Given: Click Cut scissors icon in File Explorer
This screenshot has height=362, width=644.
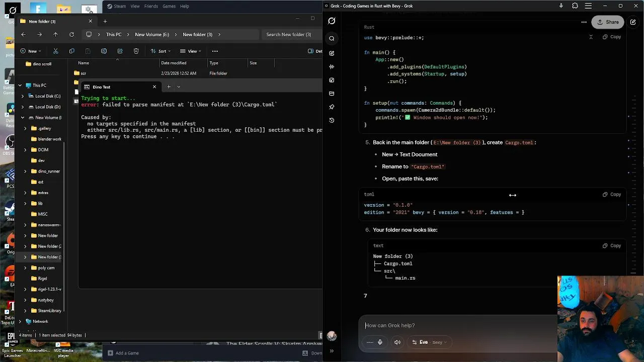Looking at the screenshot, I should point(55,51).
